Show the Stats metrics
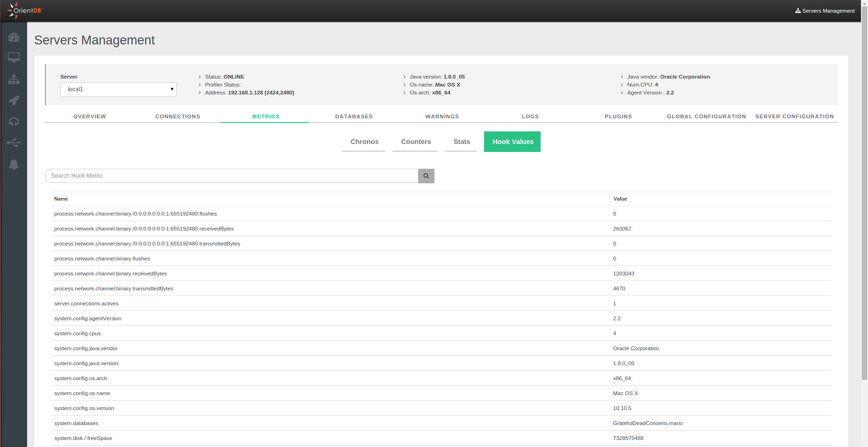This screenshot has height=447, width=868. pos(462,142)
